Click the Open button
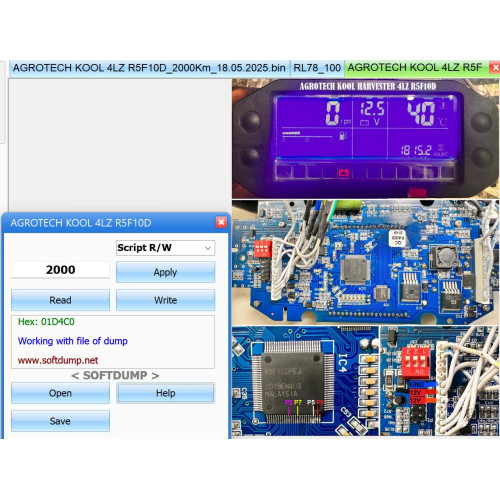This screenshot has height=500, width=500. click(x=60, y=393)
